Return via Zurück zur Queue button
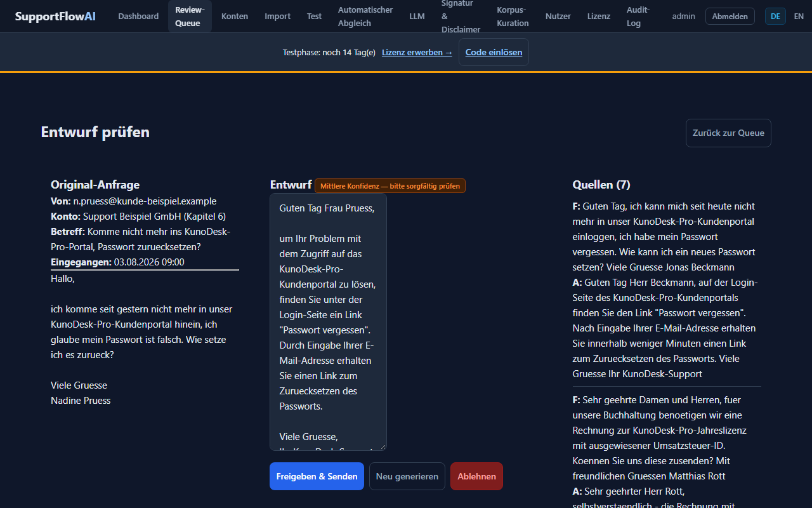The width and height of the screenshot is (812, 508). point(728,133)
